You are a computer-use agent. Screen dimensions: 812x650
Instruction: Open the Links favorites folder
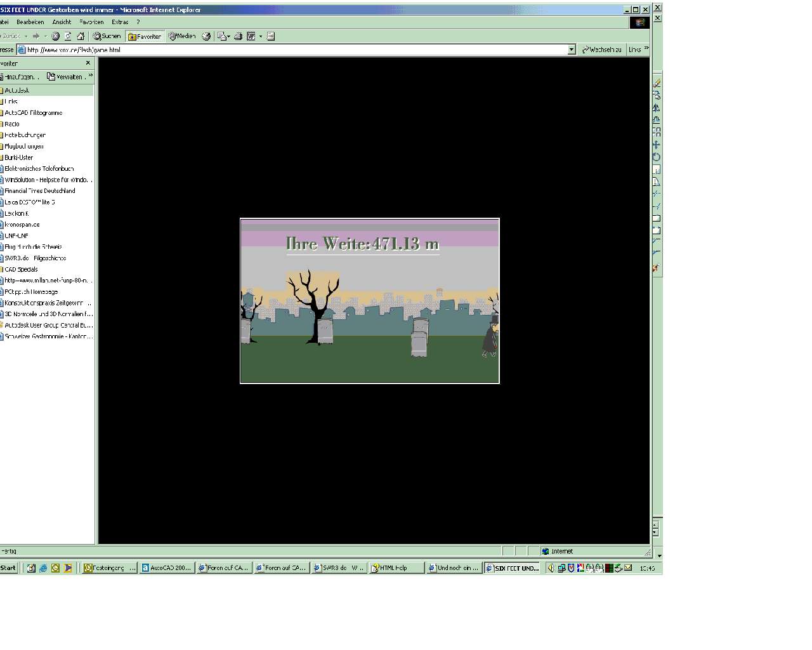point(11,102)
